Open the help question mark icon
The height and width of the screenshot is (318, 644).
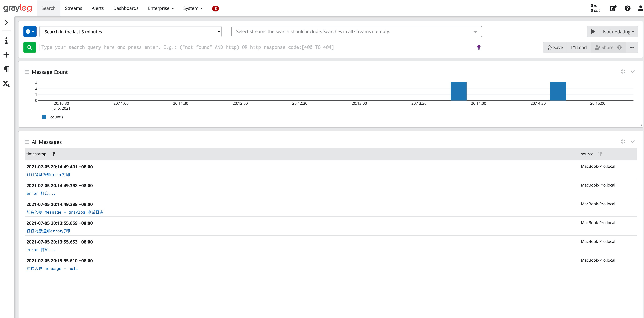pyautogui.click(x=627, y=8)
